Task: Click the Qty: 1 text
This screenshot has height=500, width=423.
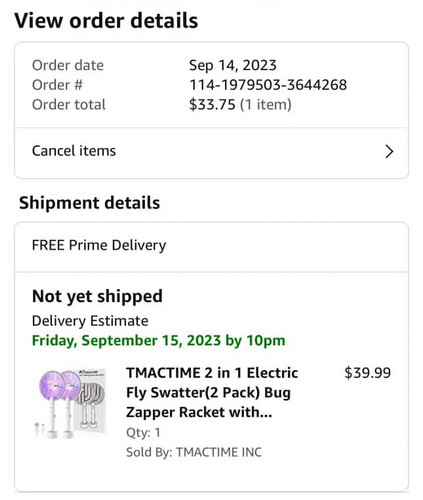Action: point(143,433)
